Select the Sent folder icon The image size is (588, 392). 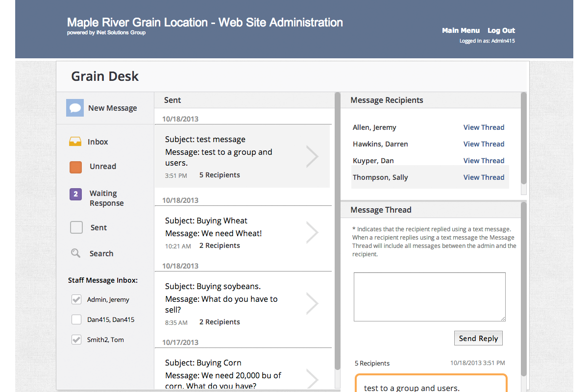point(76,227)
